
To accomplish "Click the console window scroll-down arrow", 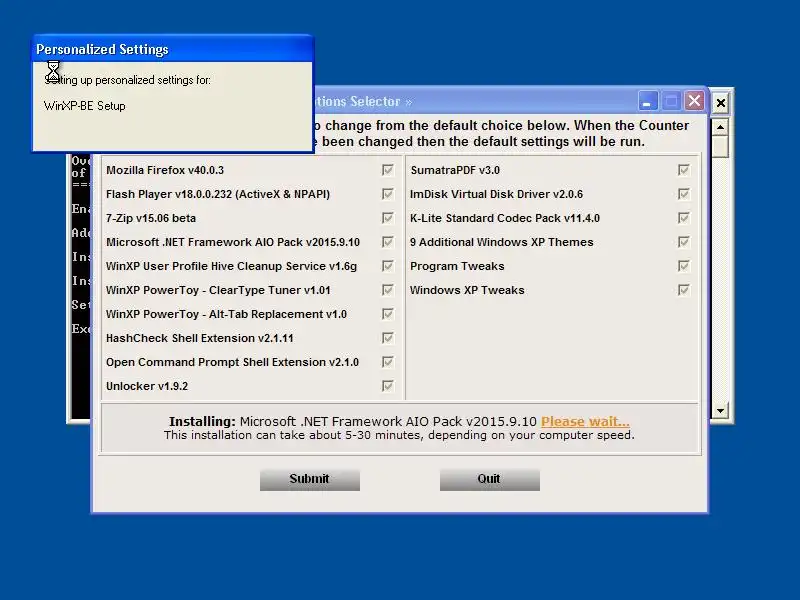I will (720, 410).
